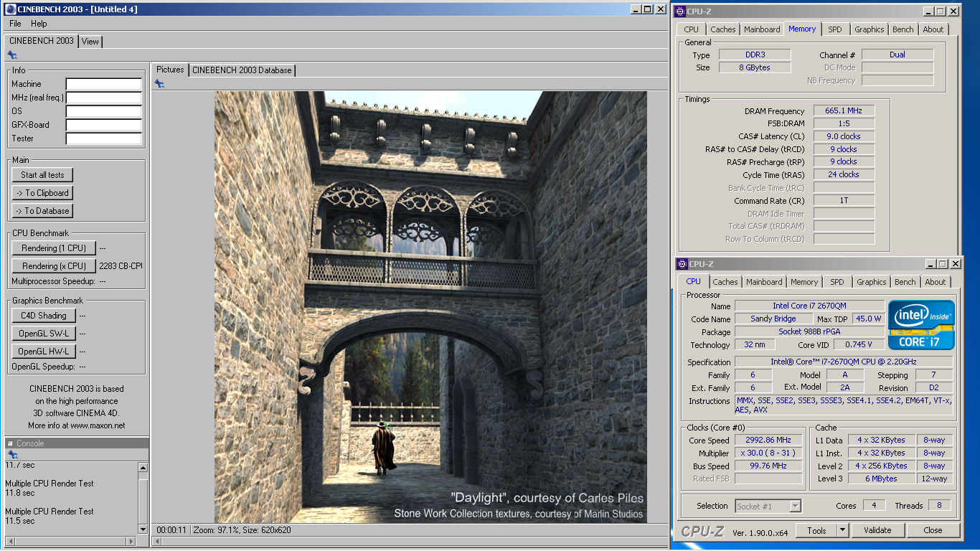Click the console vertical scrollbar up arrow
This screenshot has height=551, width=980.
point(143,467)
